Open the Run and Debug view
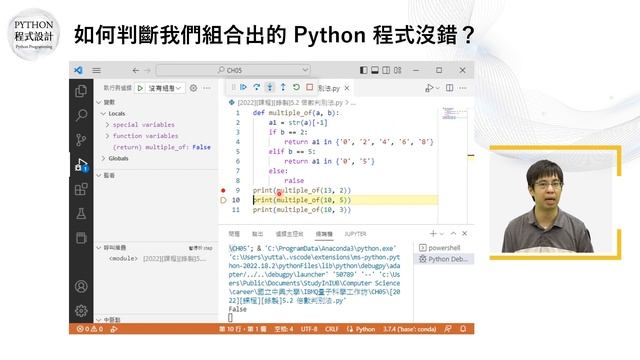The image size is (640, 360). 81,164
